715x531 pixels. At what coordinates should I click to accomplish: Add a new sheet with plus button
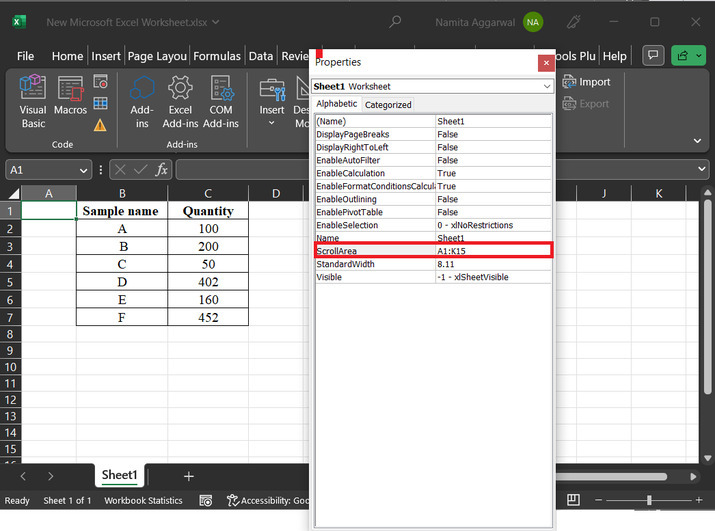(x=188, y=476)
